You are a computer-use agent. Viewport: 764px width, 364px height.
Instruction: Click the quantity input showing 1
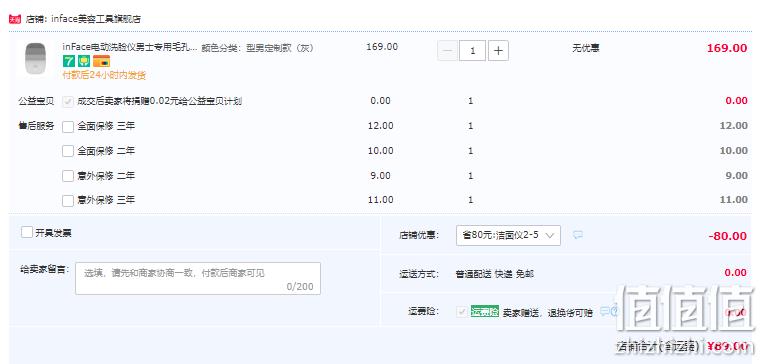[472, 51]
